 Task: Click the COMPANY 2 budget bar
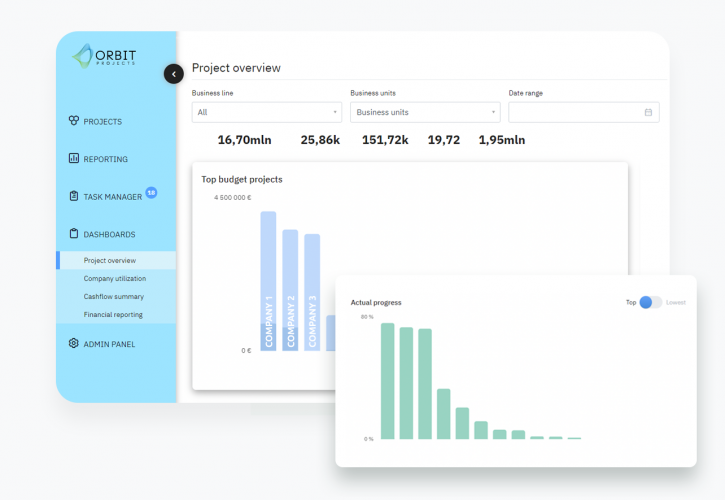coord(290,290)
